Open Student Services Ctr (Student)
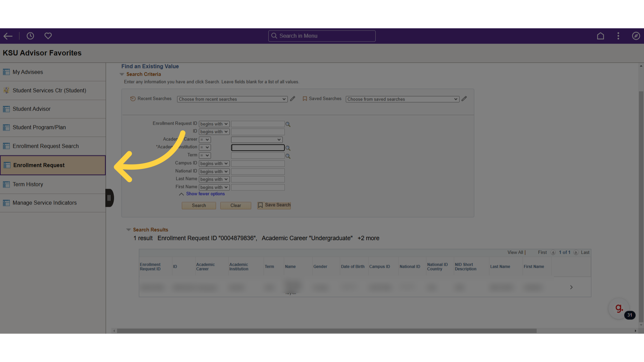This screenshot has width=644, height=362. 53,90
